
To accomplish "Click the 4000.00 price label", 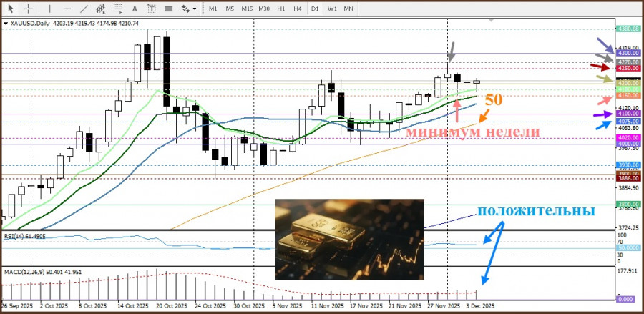I will click(x=628, y=144).
